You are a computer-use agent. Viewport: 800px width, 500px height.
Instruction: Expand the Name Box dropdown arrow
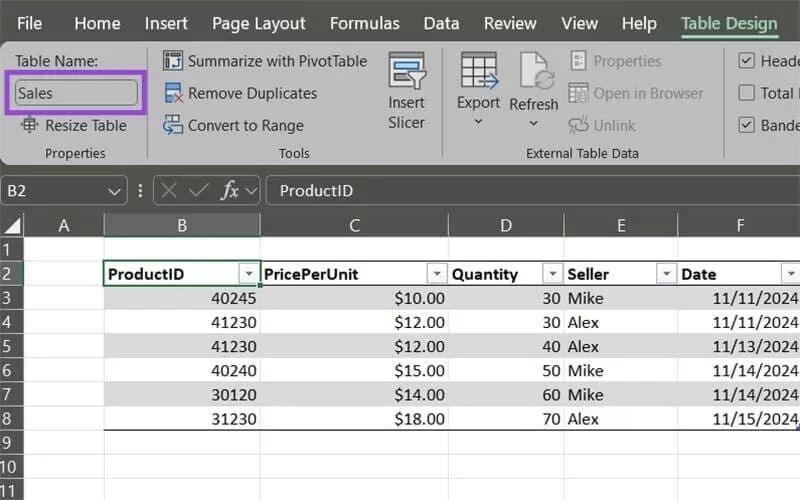click(x=114, y=191)
